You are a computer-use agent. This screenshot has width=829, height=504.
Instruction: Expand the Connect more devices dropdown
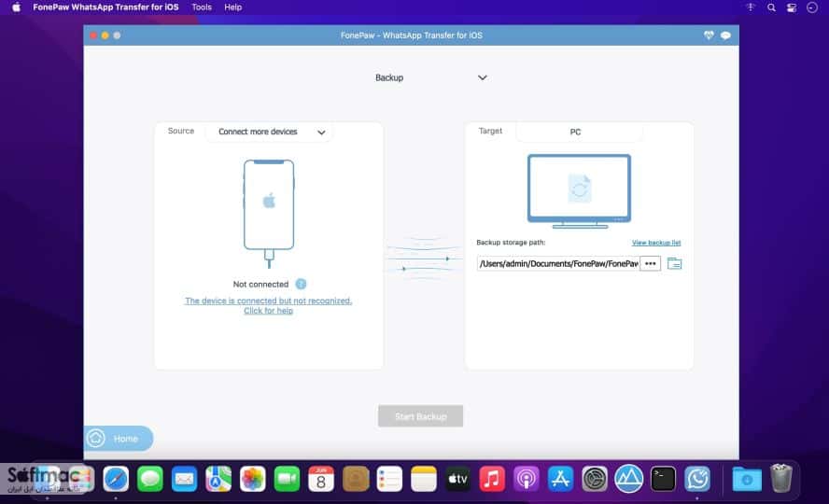point(269,132)
